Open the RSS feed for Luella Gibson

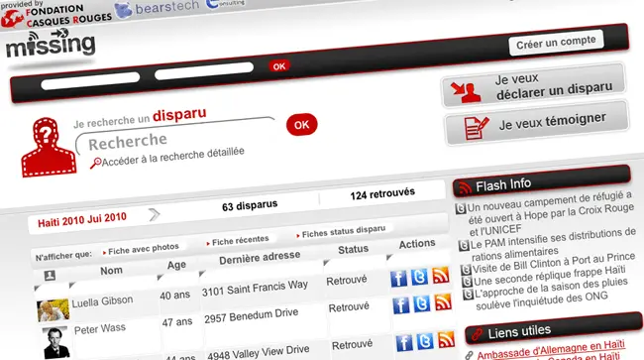click(x=440, y=275)
